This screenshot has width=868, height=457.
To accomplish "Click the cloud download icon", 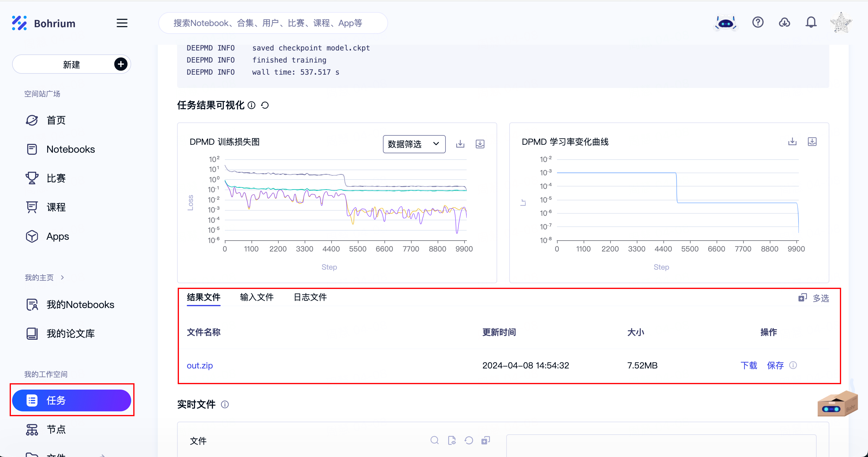I will [784, 23].
